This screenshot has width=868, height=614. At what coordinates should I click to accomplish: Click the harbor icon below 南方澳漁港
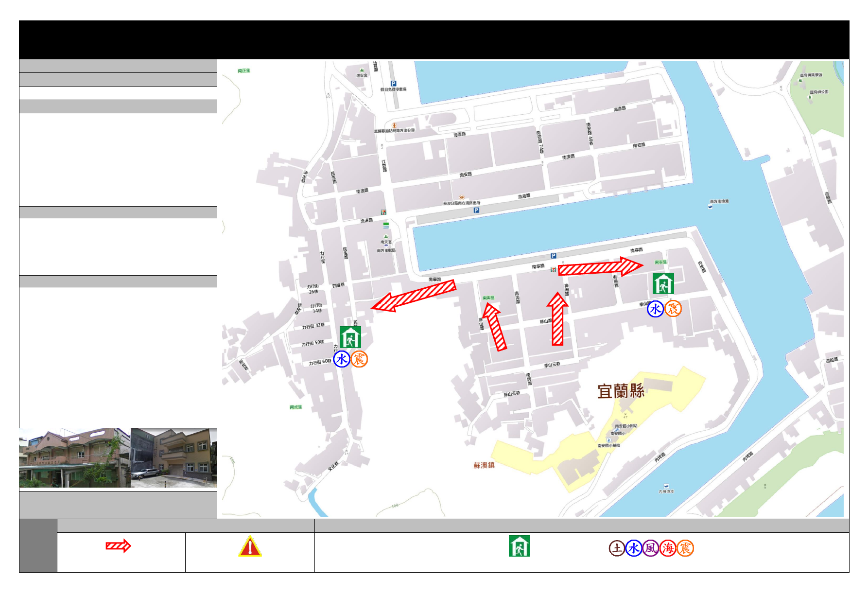point(711,206)
